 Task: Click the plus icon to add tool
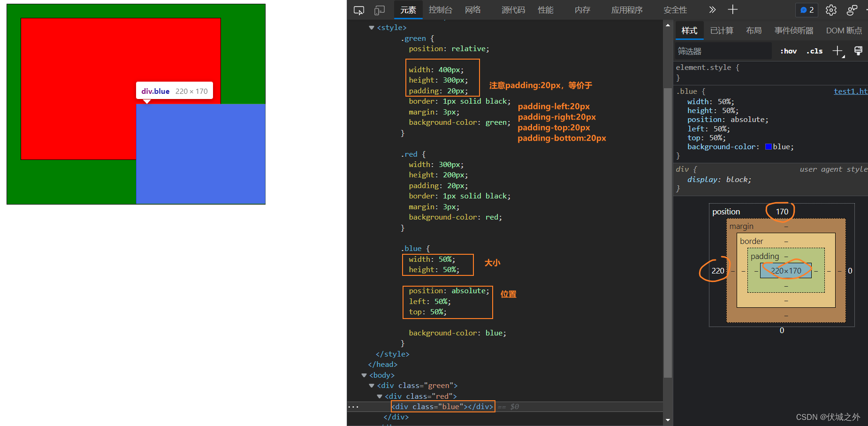click(733, 9)
